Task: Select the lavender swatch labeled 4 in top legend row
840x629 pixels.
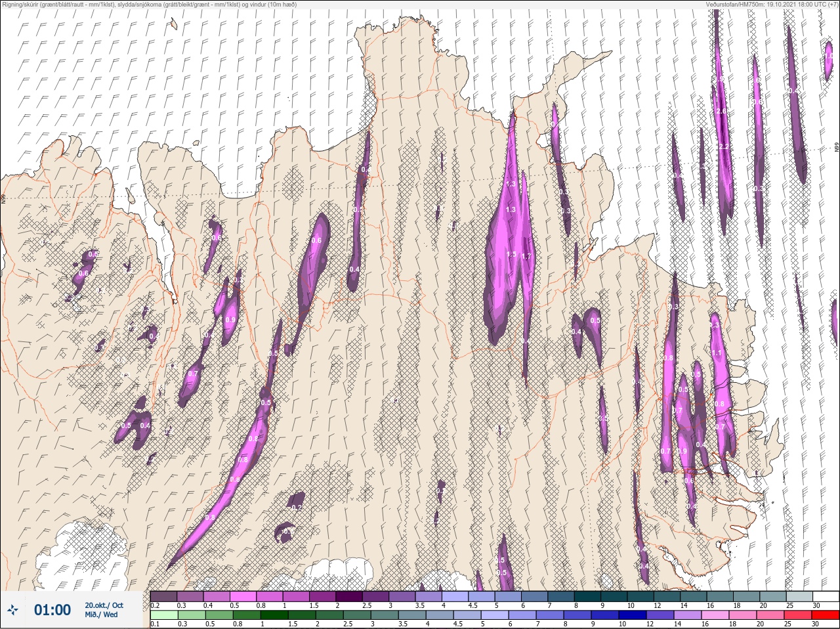Action: 456,596
